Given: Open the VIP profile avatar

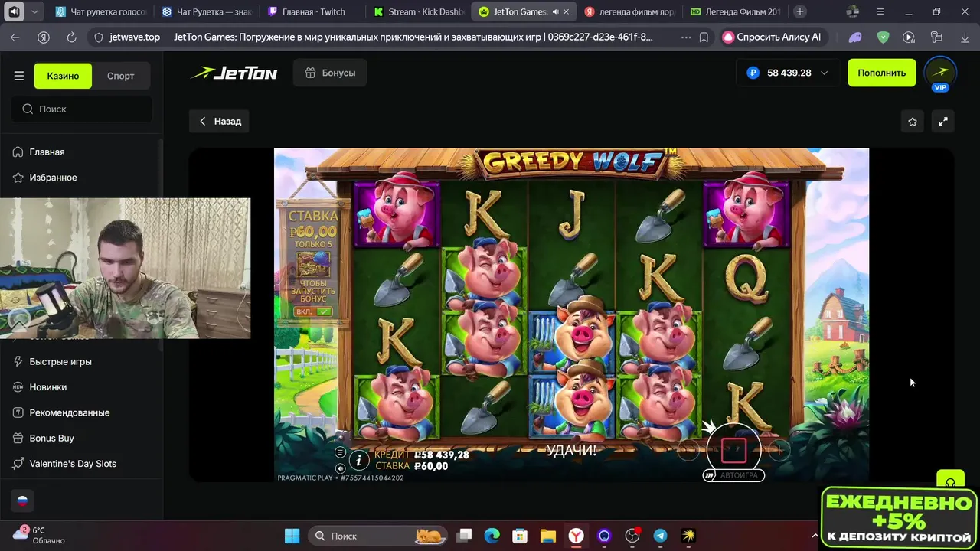Looking at the screenshot, I should coord(940,73).
